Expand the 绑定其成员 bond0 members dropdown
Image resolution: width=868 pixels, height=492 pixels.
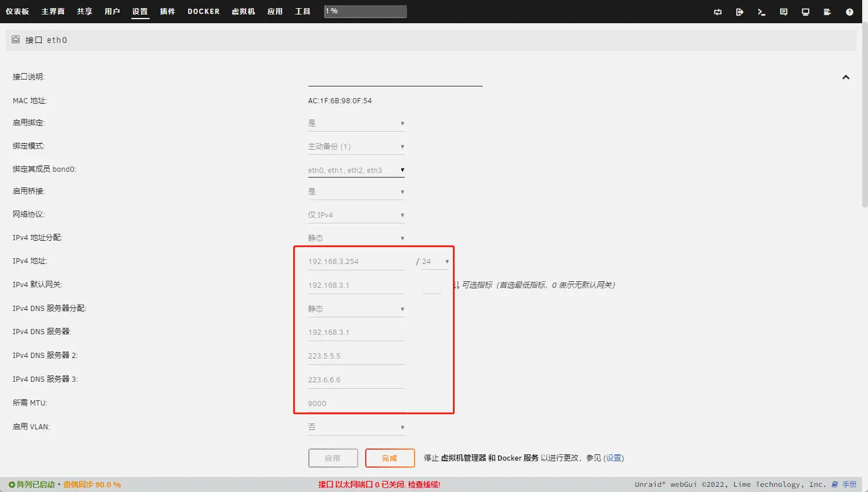tap(356, 170)
